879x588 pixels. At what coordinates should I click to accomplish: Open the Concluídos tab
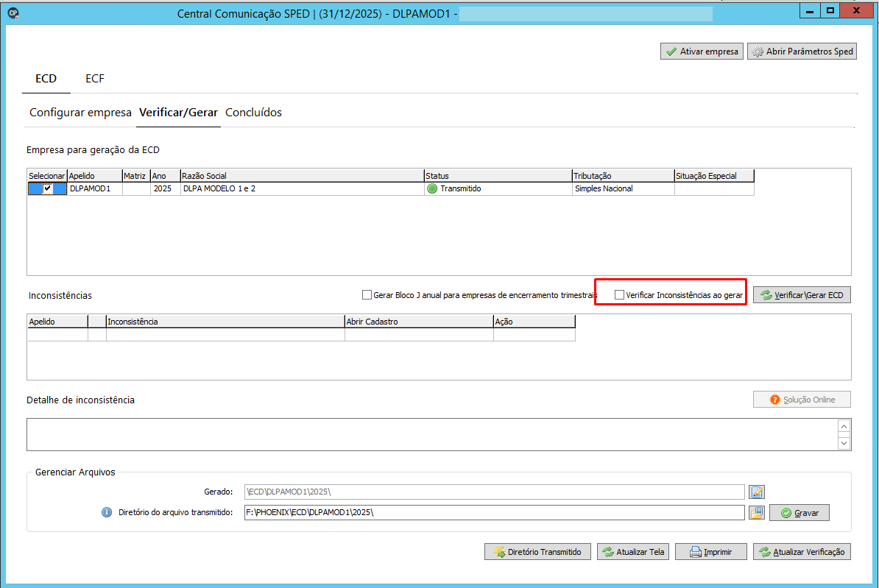click(253, 113)
